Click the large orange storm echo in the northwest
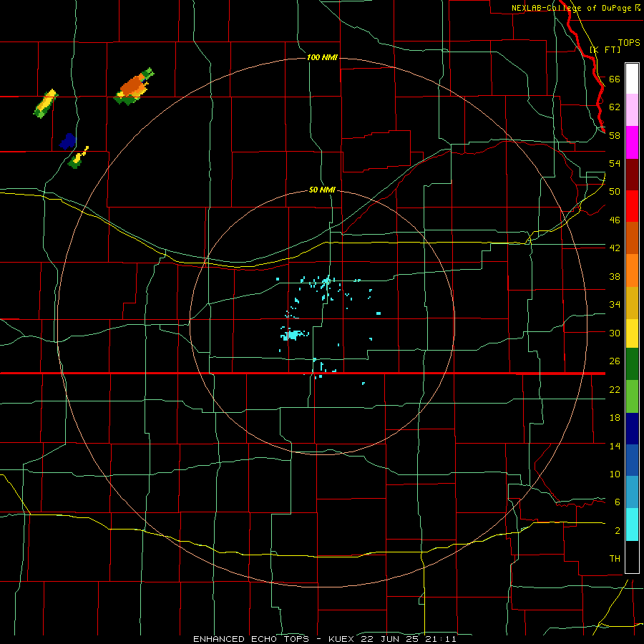Image resolution: width=644 pixels, height=644 pixels. tap(134, 87)
